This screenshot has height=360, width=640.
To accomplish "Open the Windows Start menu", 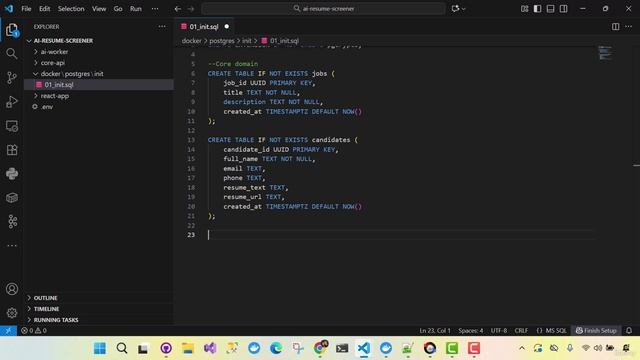I will click(100, 348).
